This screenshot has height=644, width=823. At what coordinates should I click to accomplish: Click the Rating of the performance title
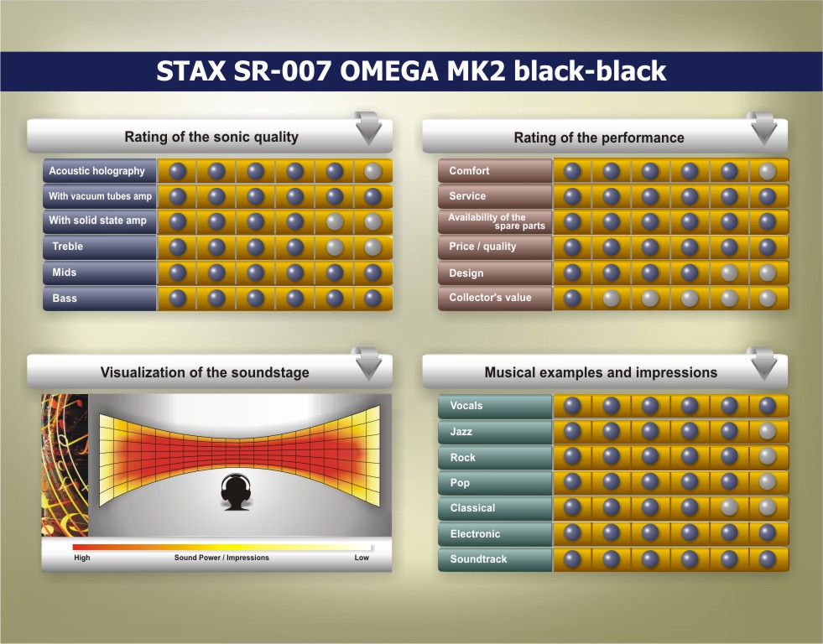click(x=599, y=138)
